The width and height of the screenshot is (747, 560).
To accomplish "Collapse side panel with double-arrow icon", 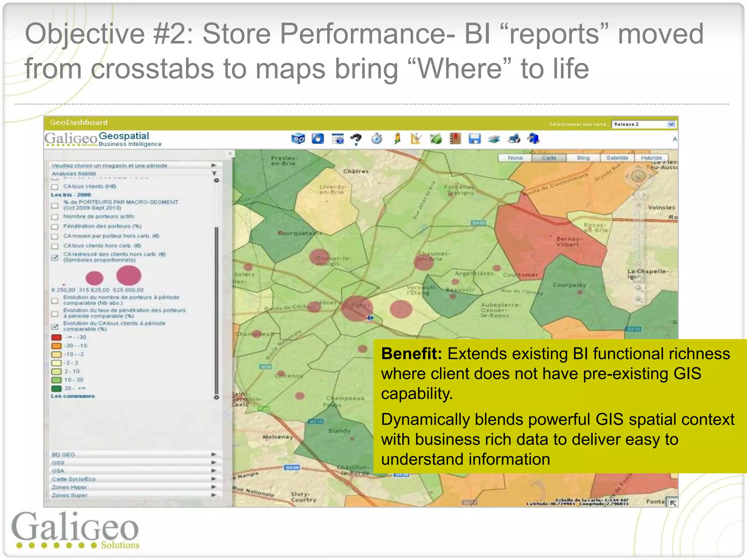I will [230, 153].
